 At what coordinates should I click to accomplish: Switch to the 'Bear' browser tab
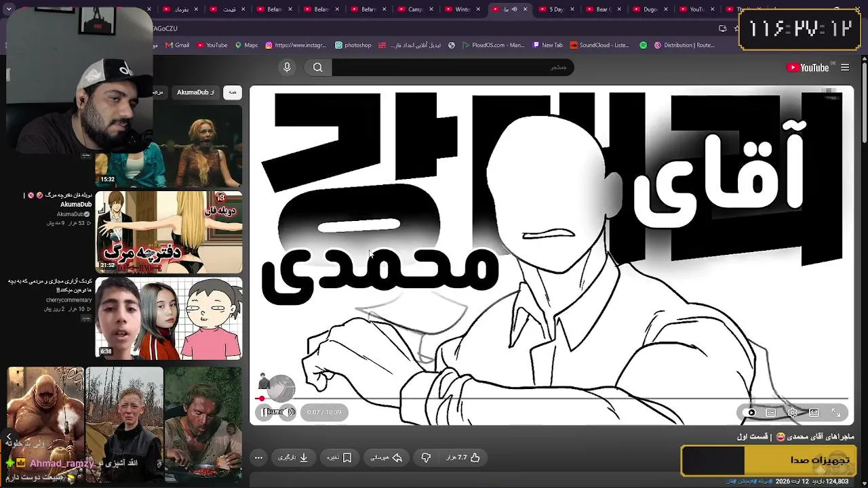click(x=603, y=9)
